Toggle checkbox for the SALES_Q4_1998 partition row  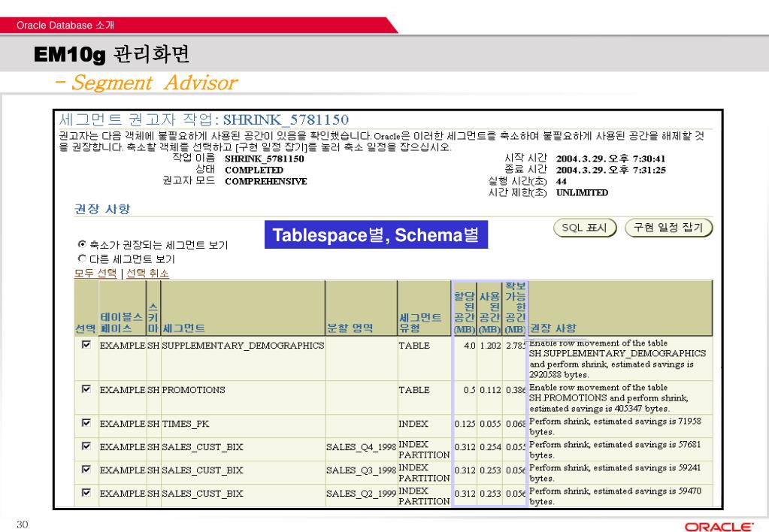86,446
